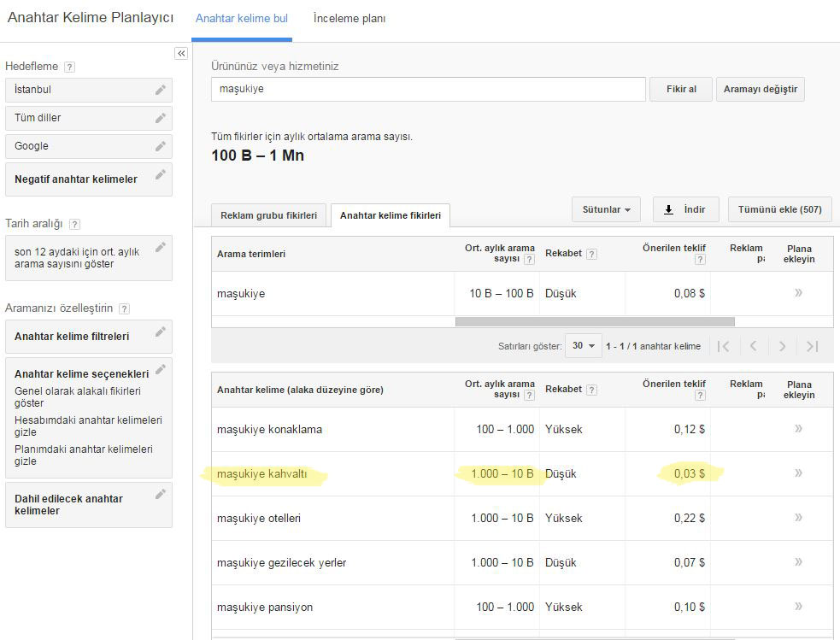Viewport: 840px width, 640px height.
Task: Add maşukiye konaklama to plan arrow
Action: click(x=798, y=429)
